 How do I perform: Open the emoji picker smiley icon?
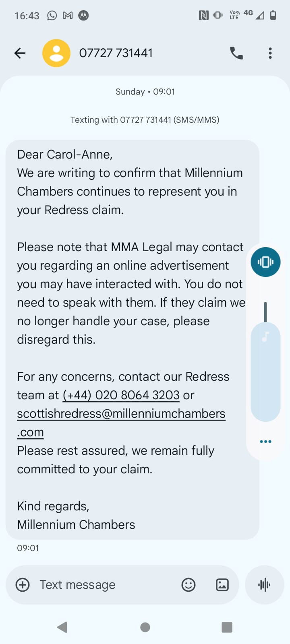pyautogui.click(x=188, y=584)
